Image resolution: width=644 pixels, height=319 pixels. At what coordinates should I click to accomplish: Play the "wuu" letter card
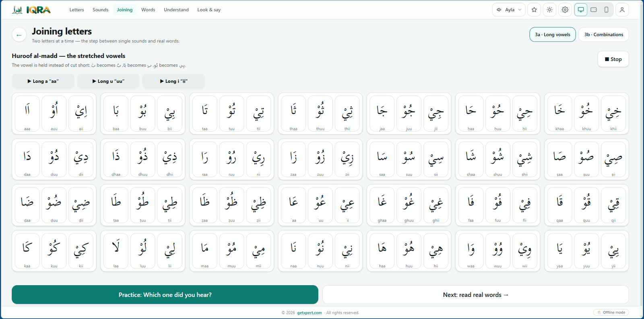498,251
